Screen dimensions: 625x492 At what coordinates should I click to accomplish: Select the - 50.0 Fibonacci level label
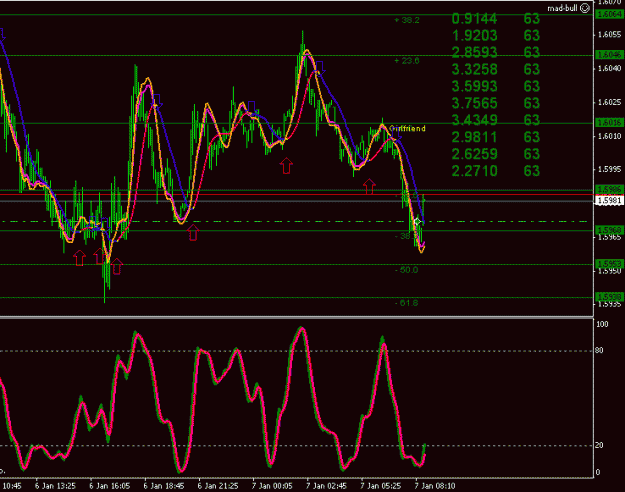tap(407, 270)
